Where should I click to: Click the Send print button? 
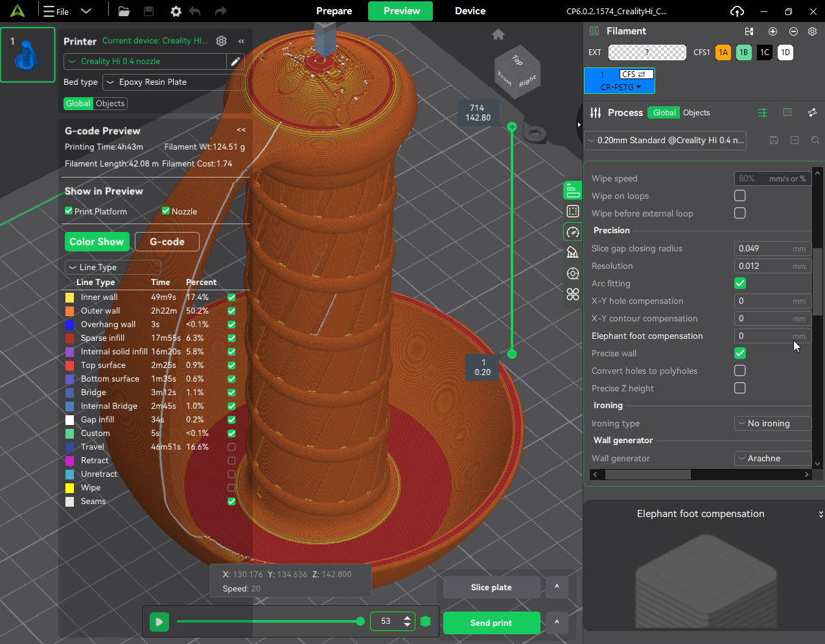(491, 623)
